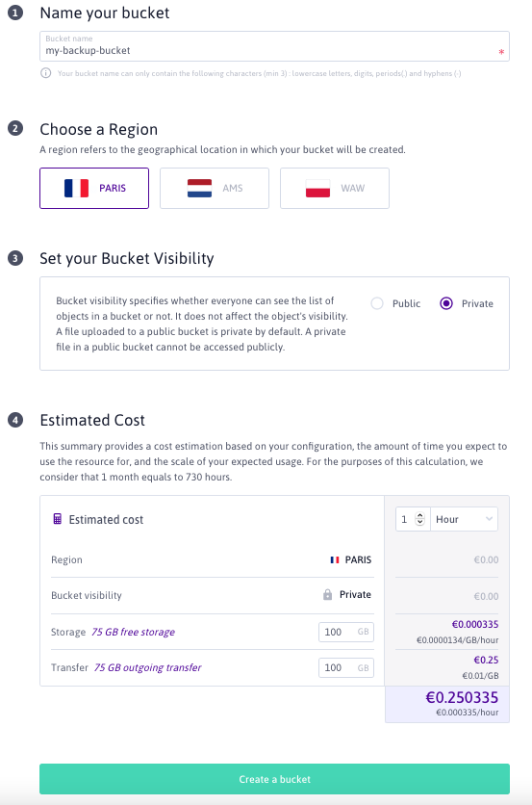Image resolution: width=532 pixels, height=805 pixels.
Task: Click the Polish flag icon for WAW
Action: click(x=318, y=189)
